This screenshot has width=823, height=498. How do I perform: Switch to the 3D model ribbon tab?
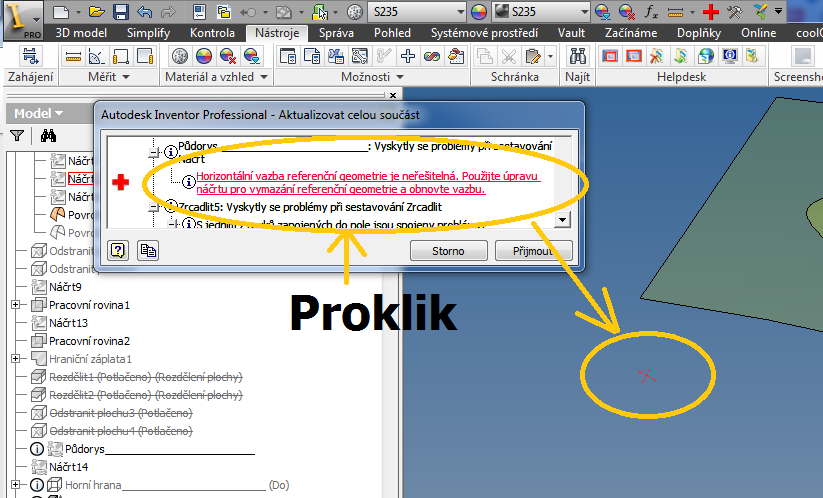(x=81, y=33)
